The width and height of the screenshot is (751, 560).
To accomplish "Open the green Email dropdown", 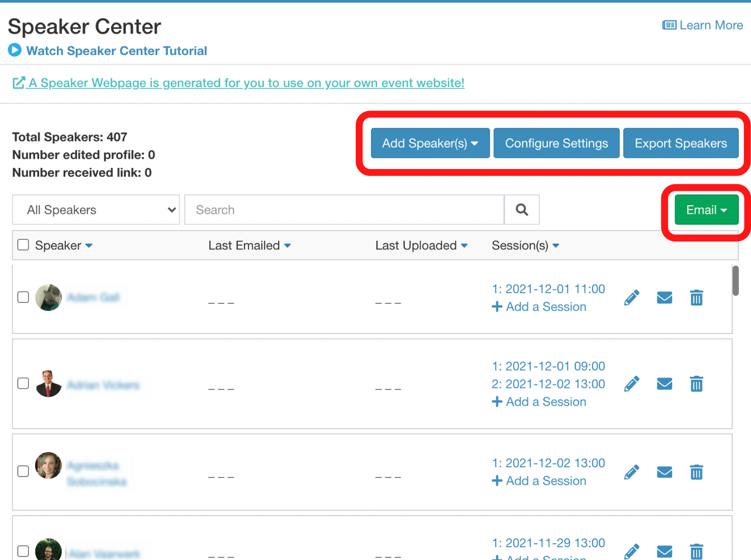I will (x=706, y=210).
